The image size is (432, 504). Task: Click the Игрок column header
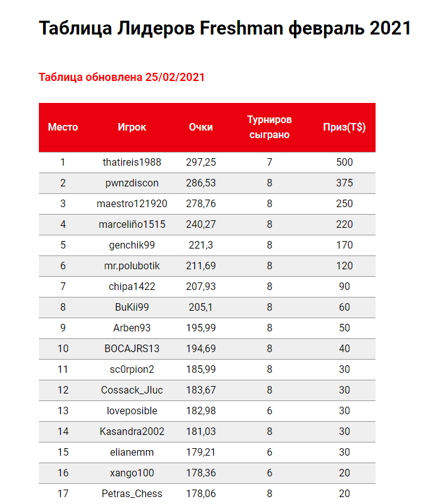[132, 127]
